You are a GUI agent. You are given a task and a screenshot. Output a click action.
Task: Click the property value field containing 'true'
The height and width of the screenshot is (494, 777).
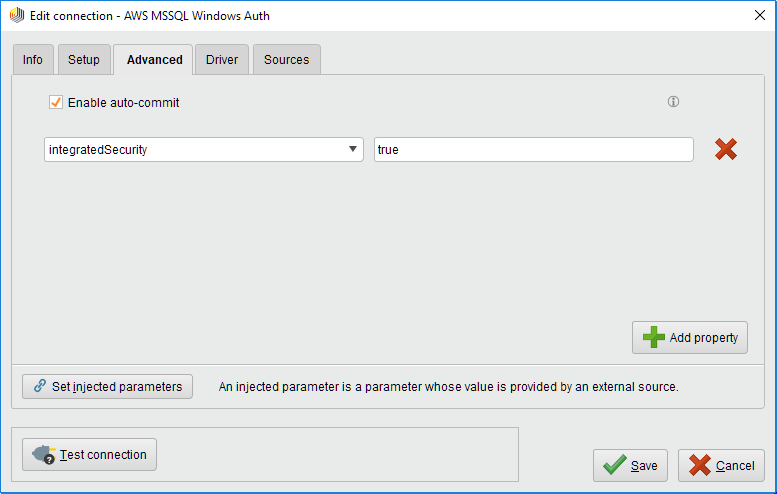(533, 149)
